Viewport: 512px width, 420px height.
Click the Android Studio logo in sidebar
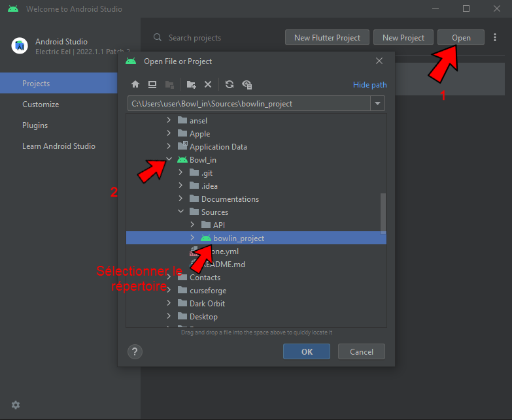(20, 46)
